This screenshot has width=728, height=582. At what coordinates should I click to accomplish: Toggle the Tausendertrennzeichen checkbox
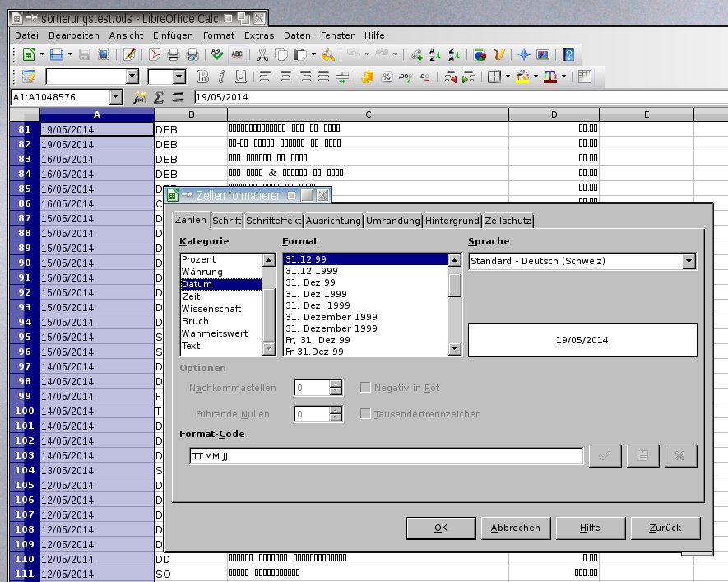365,413
